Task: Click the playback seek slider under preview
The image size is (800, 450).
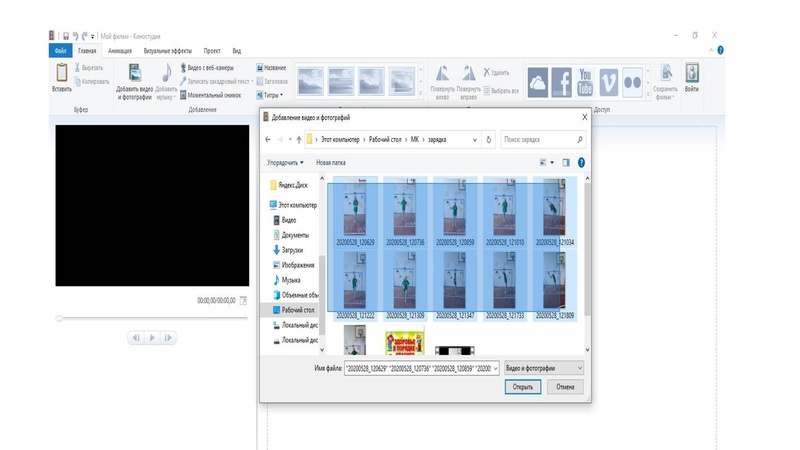Action: pyautogui.click(x=150, y=318)
